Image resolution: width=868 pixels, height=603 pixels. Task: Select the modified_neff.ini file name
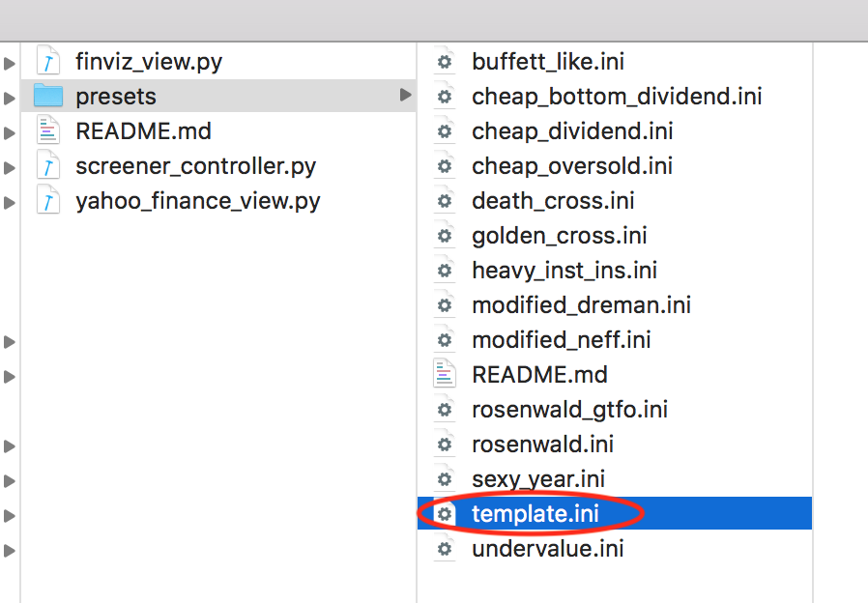pos(562,340)
